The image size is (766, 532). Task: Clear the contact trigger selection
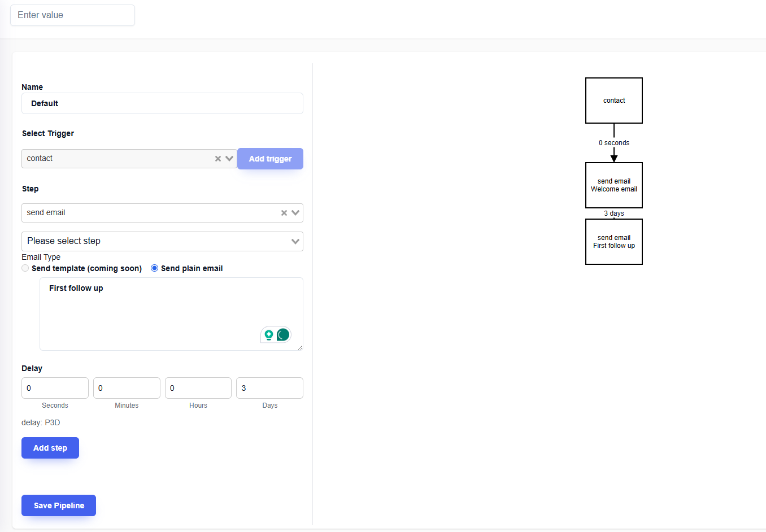(x=217, y=159)
